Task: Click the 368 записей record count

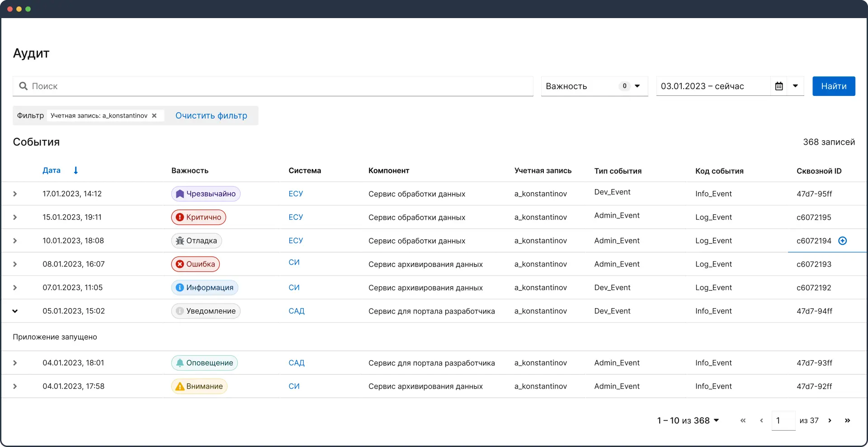Action: 829,142
